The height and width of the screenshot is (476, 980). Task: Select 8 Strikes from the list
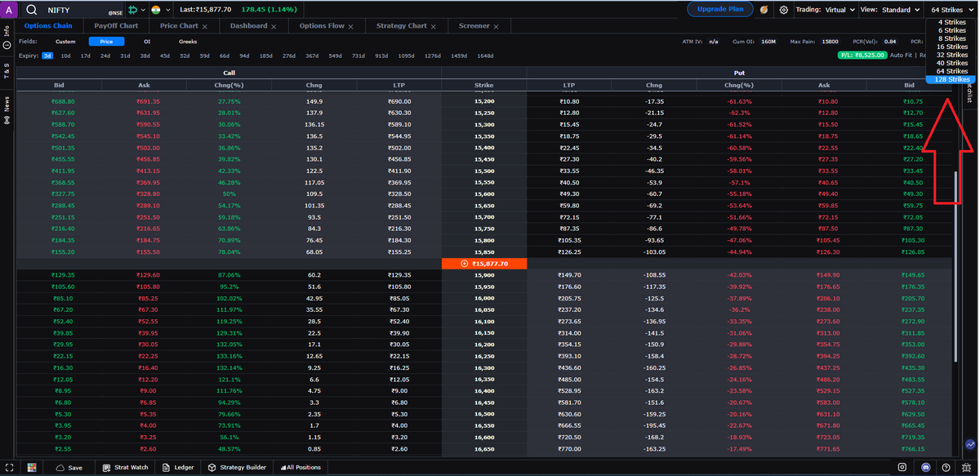click(x=951, y=38)
